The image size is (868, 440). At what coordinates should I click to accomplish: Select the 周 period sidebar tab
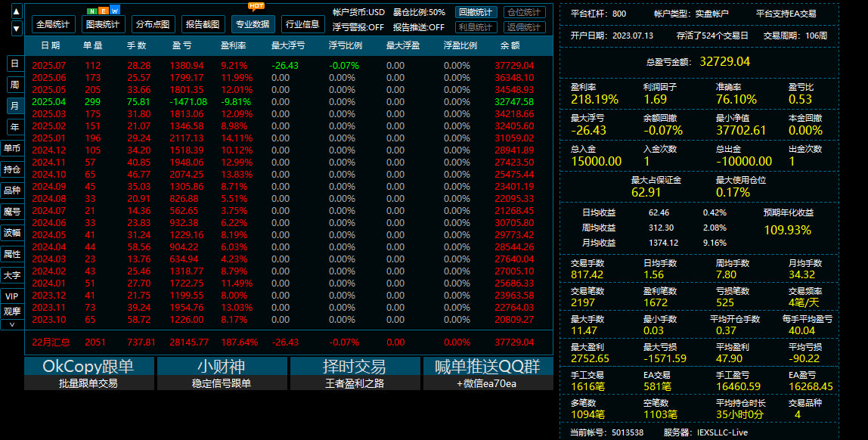15,85
